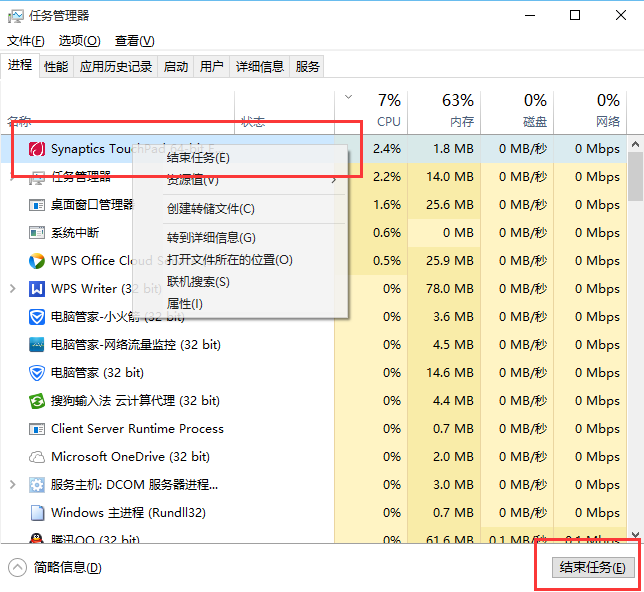The height and width of the screenshot is (592, 644).
Task: Click the WPS Office Cloud Service icon
Action: coord(37,261)
